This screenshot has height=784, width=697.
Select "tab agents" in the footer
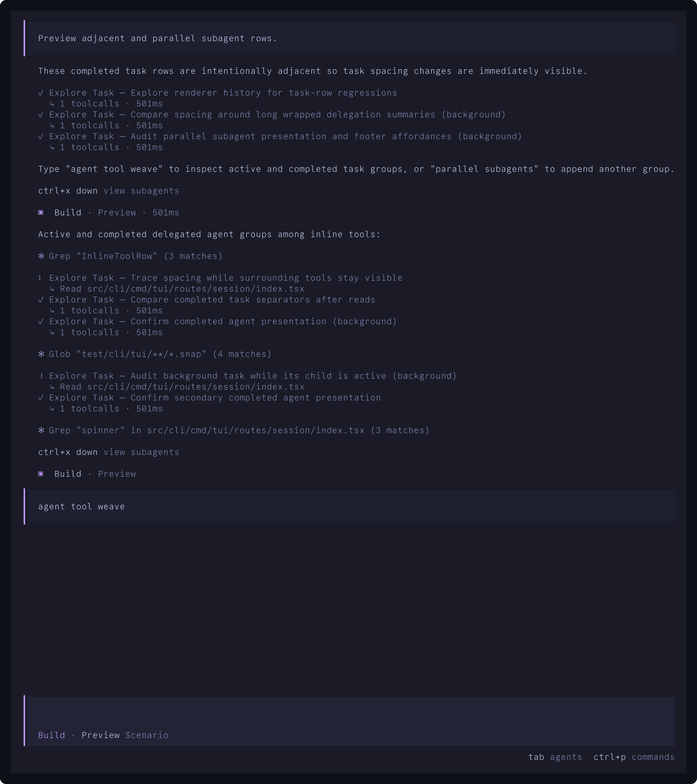[x=555, y=757]
